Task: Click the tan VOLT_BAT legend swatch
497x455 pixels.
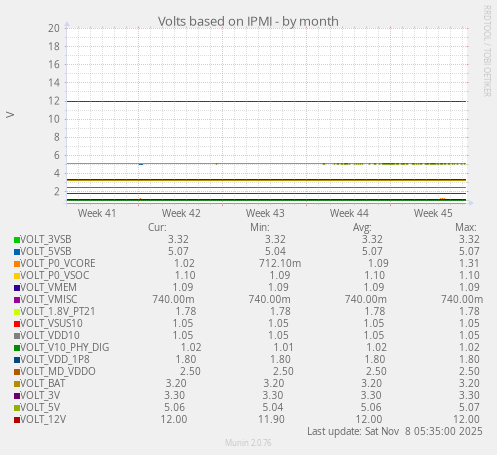Action: (17, 384)
